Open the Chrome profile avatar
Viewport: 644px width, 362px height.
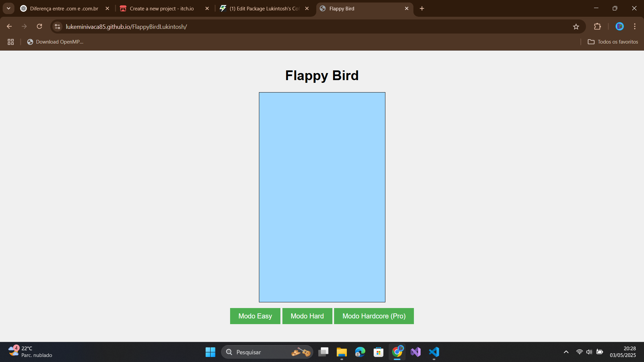coord(620,26)
